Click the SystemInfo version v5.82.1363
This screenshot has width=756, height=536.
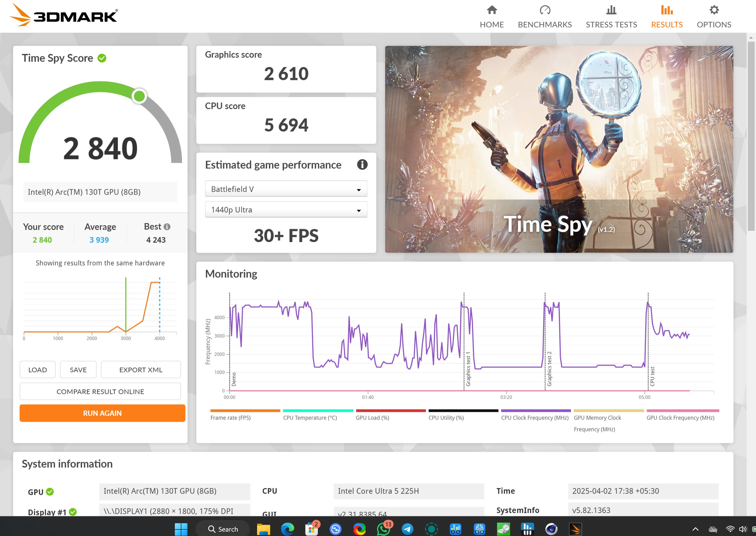pos(643,510)
